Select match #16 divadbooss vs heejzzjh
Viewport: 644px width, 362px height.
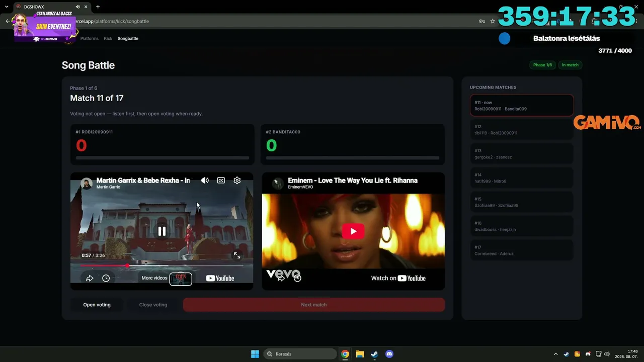tap(521, 226)
